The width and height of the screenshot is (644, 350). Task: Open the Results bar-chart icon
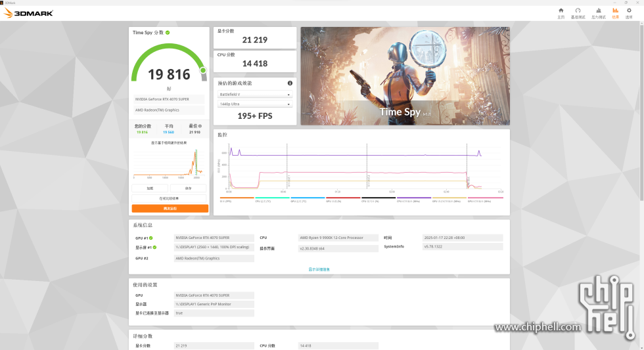pos(615,11)
